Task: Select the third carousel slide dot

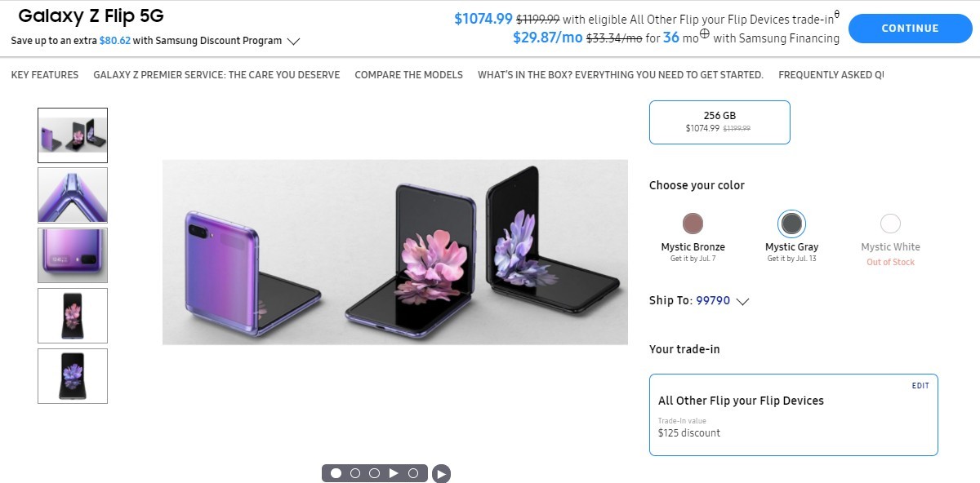Action: [x=374, y=473]
